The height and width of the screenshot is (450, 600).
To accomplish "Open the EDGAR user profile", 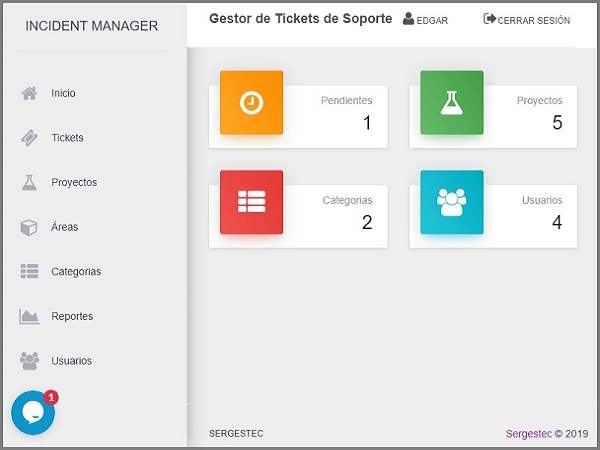I will (x=425, y=20).
